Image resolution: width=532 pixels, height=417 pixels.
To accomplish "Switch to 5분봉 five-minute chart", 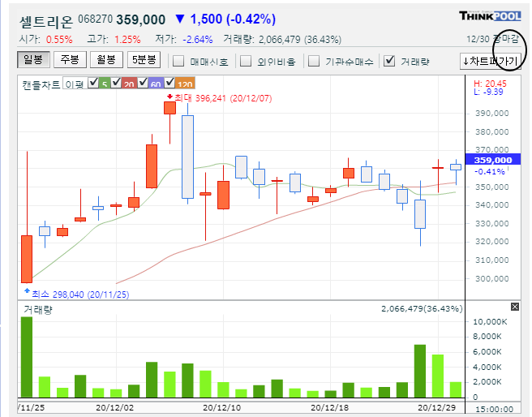I will [144, 60].
